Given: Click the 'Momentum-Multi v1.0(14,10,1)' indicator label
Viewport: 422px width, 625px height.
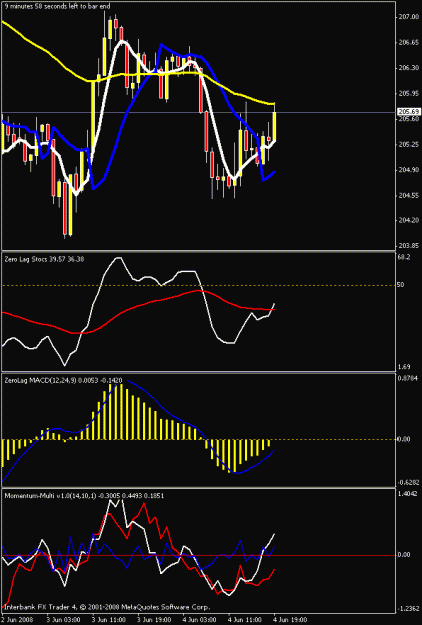Looking at the screenshot, I should [51, 496].
